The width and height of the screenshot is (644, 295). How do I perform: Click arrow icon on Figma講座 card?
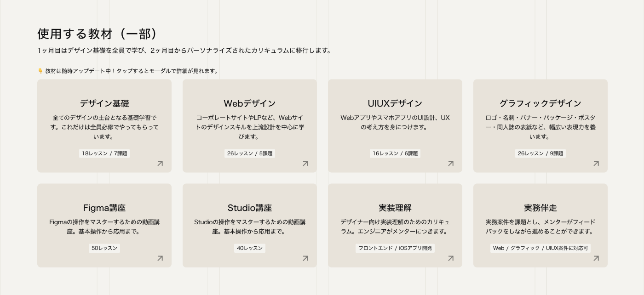point(160,258)
